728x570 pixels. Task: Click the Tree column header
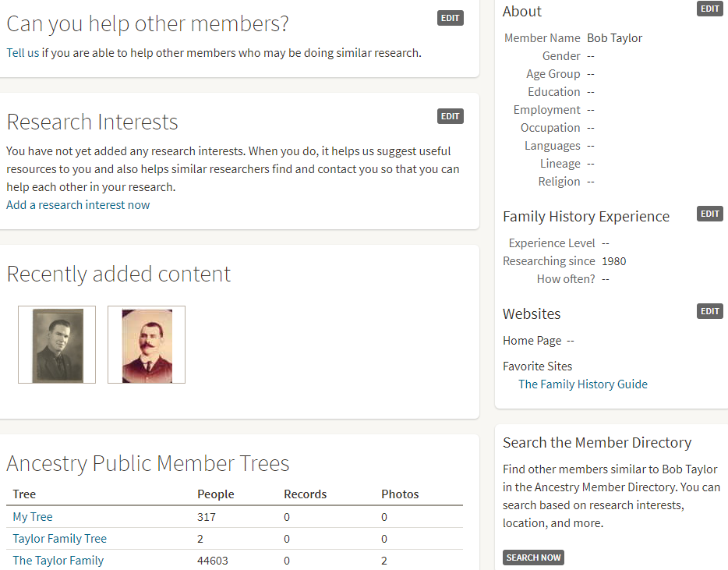point(24,494)
